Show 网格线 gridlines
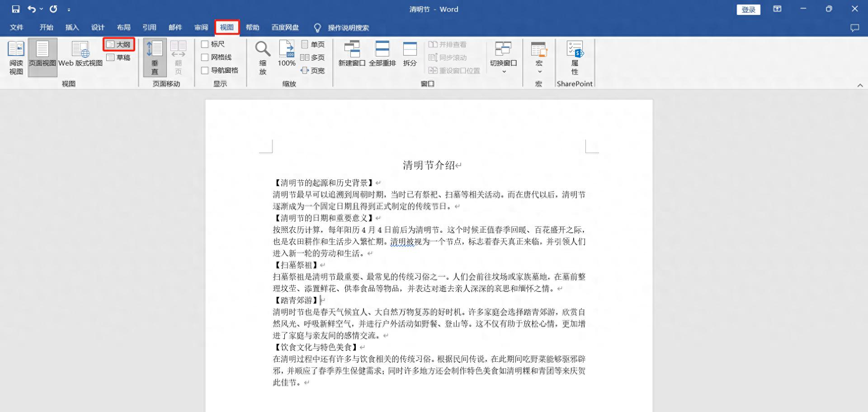The width and height of the screenshot is (868, 412). (204, 57)
